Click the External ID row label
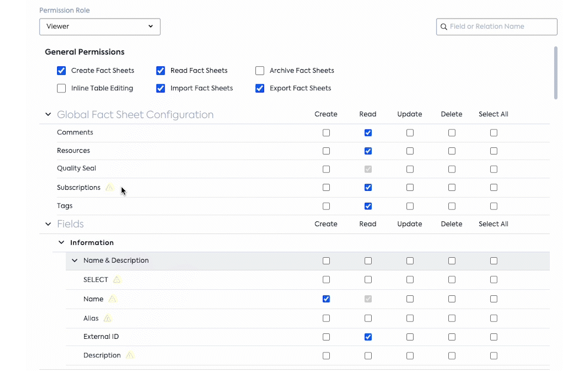 [101, 337]
